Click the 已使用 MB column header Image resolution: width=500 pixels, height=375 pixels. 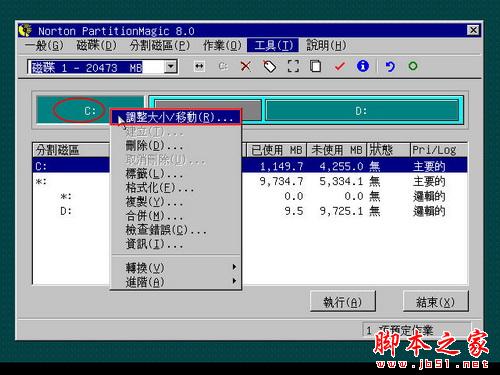(276, 150)
